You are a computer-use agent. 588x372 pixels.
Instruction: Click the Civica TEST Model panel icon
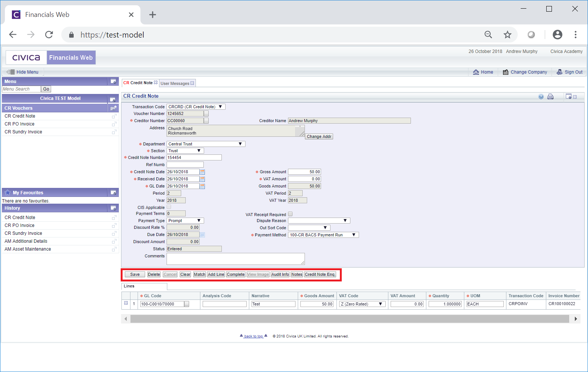click(112, 99)
